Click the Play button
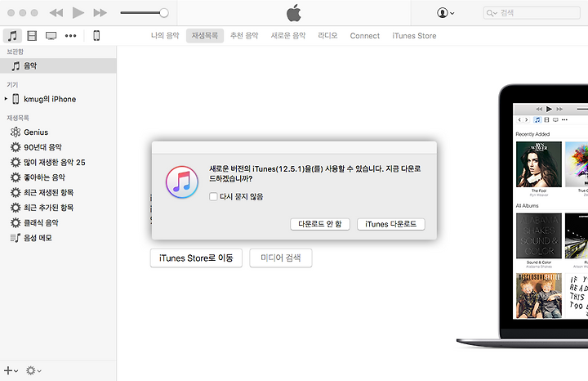Viewport: 588px width, 381px height. tap(78, 13)
